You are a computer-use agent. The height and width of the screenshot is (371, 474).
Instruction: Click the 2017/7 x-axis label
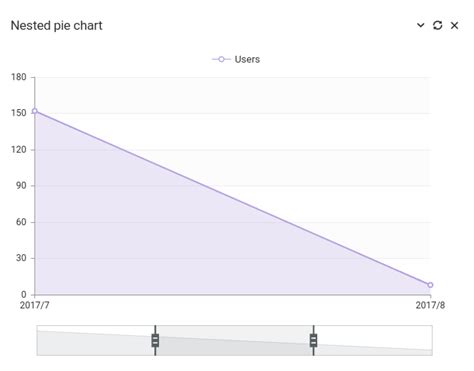pos(34,305)
